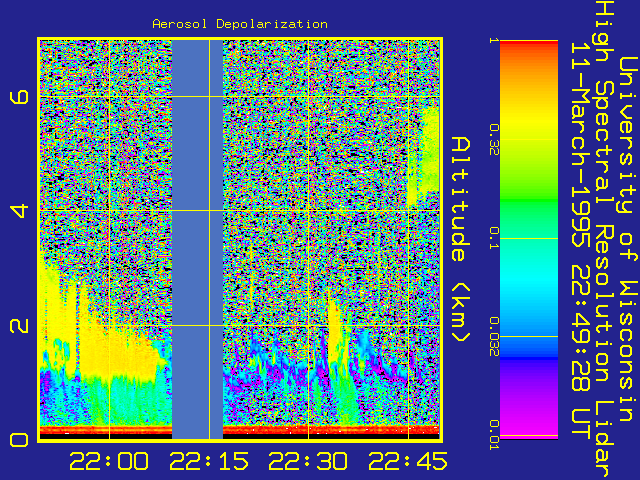Click the altitude tick label 0
The height and width of the screenshot is (480, 640).
point(20,440)
